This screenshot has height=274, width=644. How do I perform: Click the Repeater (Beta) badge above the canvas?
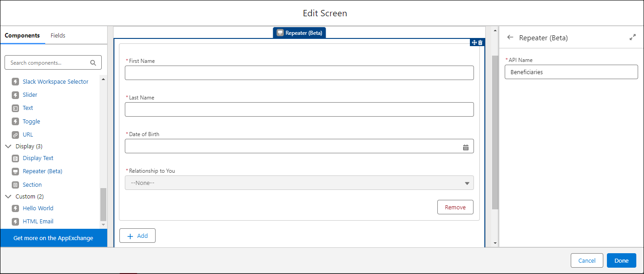pyautogui.click(x=299, y=32)
